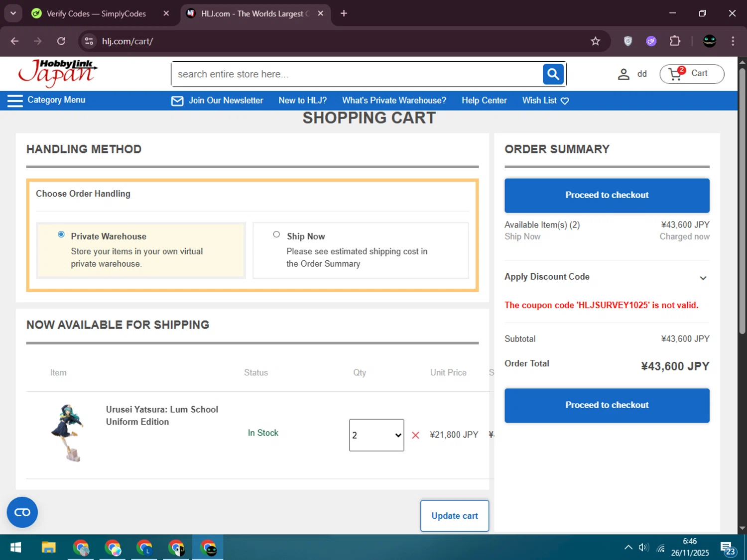This screenshot has width=747, height=560.
Task: Open the Help Center link
Action: click(x=484, y=101)
